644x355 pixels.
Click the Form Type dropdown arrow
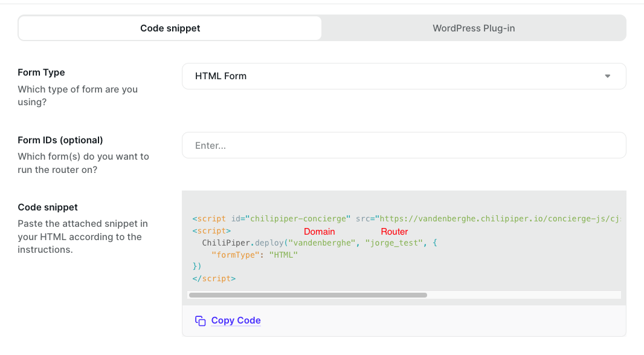[x=607, y=76]
